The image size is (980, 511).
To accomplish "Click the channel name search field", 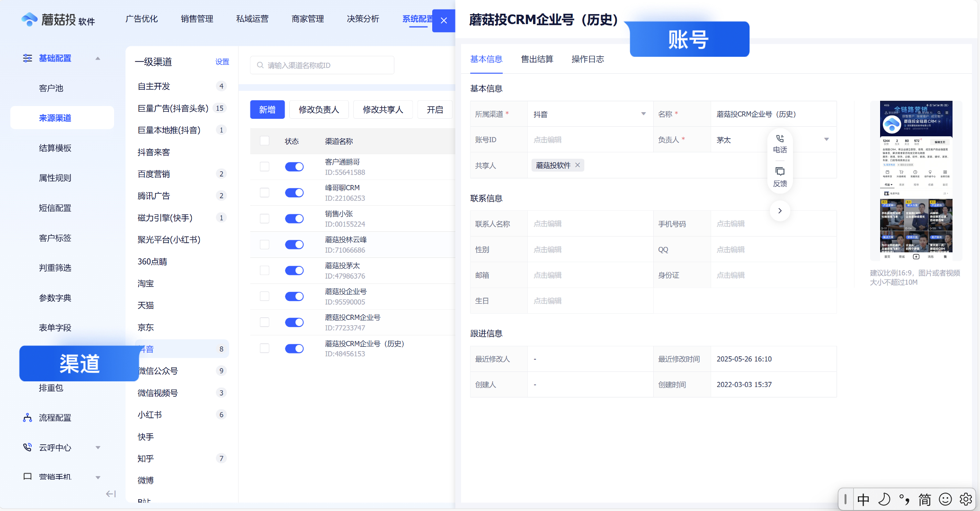I will [322, 65].
